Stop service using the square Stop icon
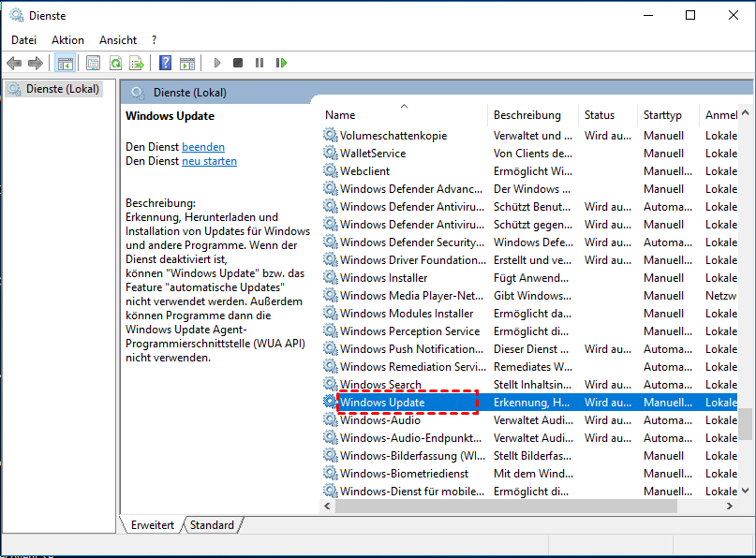 tap(238, 63)
